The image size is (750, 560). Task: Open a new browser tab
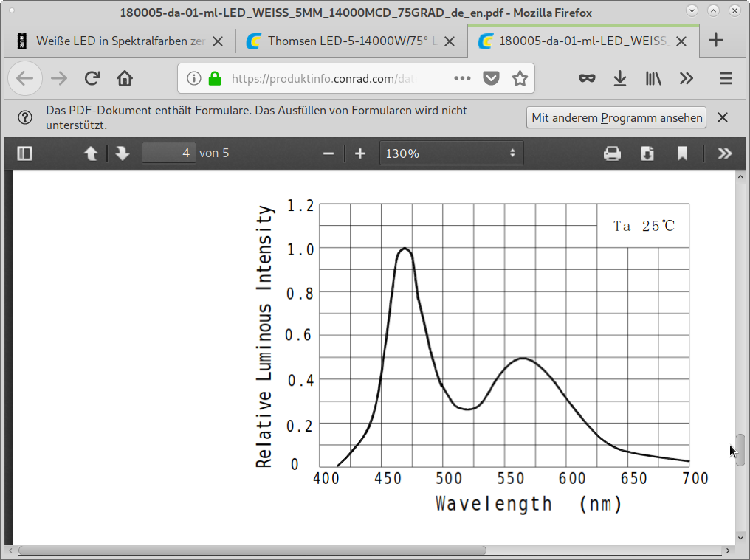tap(716, 40)
